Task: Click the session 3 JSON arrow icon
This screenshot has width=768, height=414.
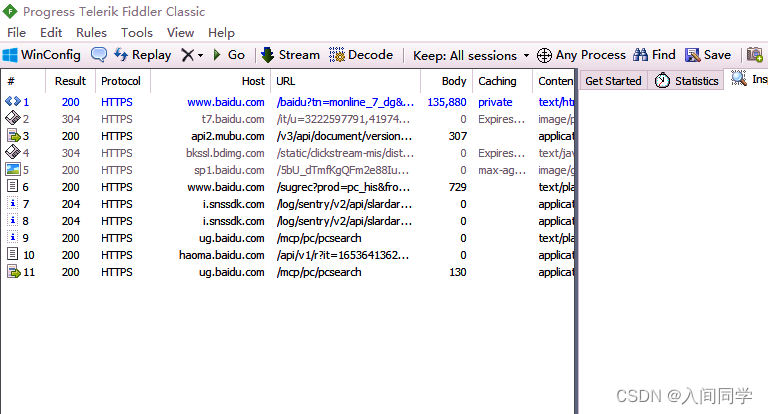Action: click(x=13, y=135)
